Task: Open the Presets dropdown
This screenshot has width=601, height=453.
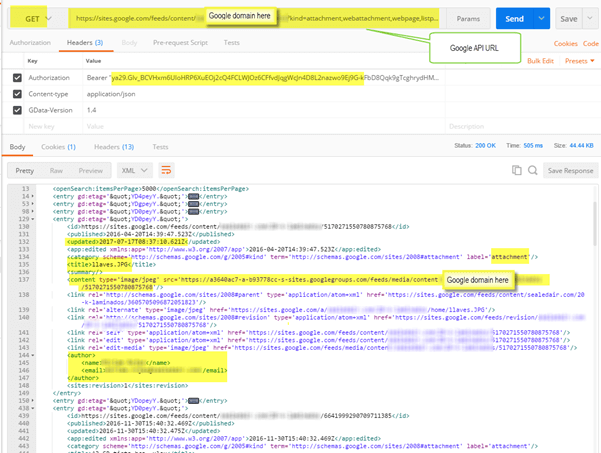Action: [575, 61]
